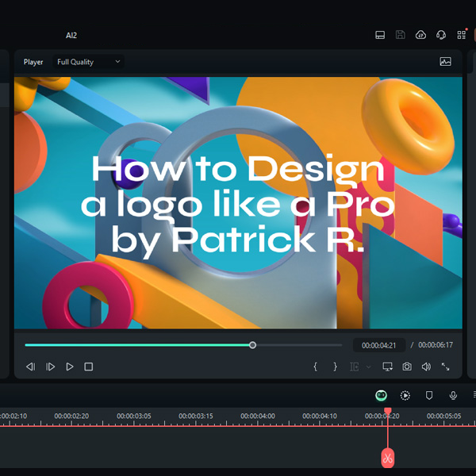Record voiceover with the microphone icon
Viewport: 476px width, 476px height.
[453, 395]
